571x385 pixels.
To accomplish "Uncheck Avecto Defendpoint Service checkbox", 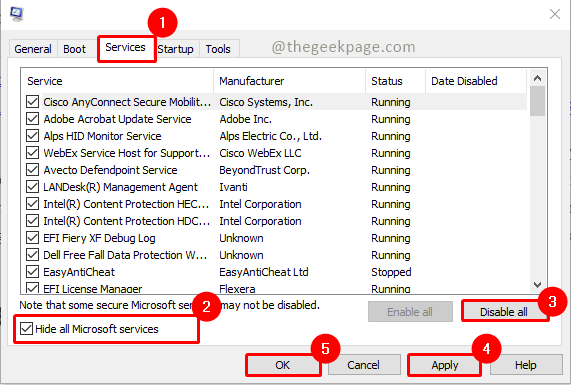I will tap(32, 170).
